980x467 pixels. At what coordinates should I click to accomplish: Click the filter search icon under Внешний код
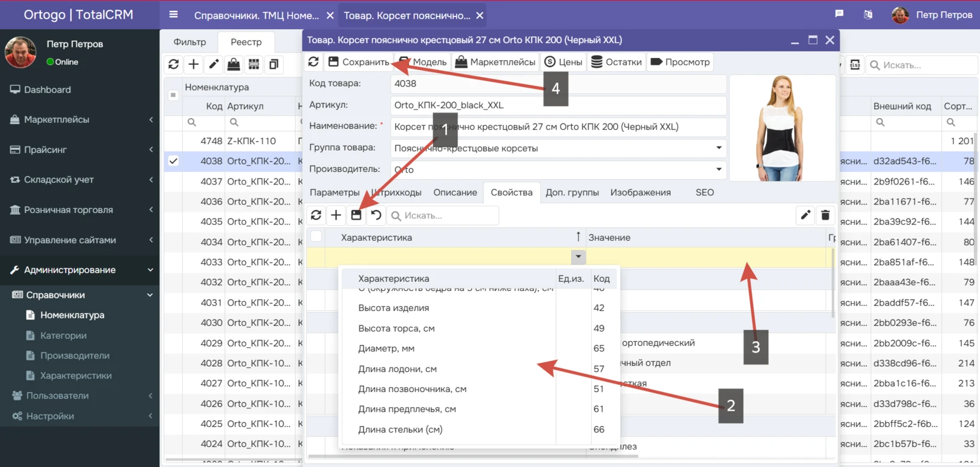[x=880, y=122]
